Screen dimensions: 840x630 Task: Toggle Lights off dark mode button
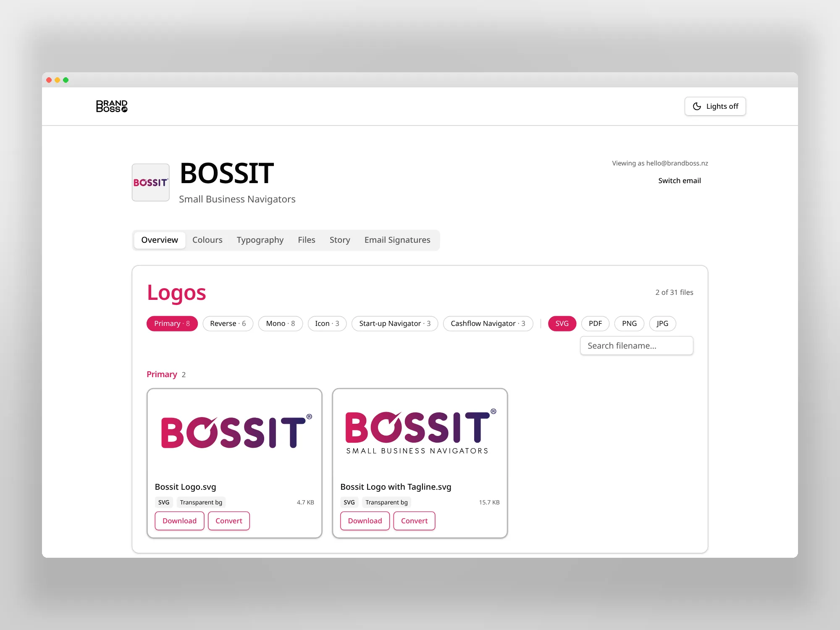tap(715, 106)
